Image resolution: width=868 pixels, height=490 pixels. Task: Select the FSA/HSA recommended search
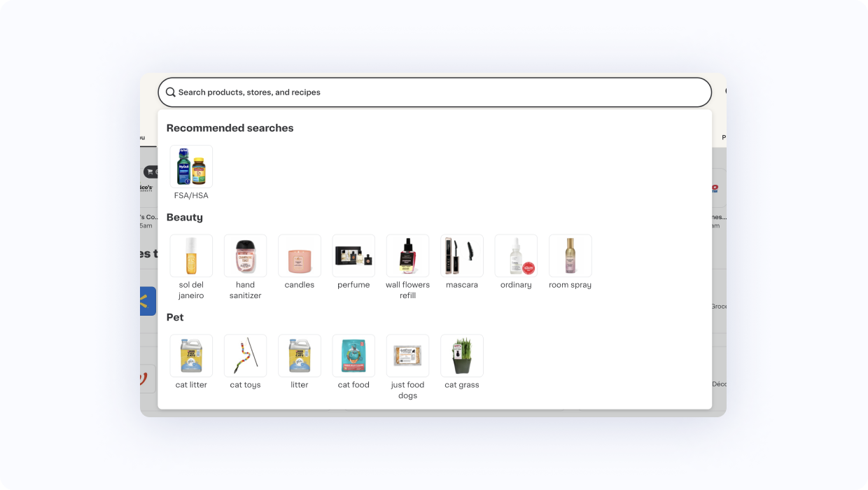coord(191,167)
